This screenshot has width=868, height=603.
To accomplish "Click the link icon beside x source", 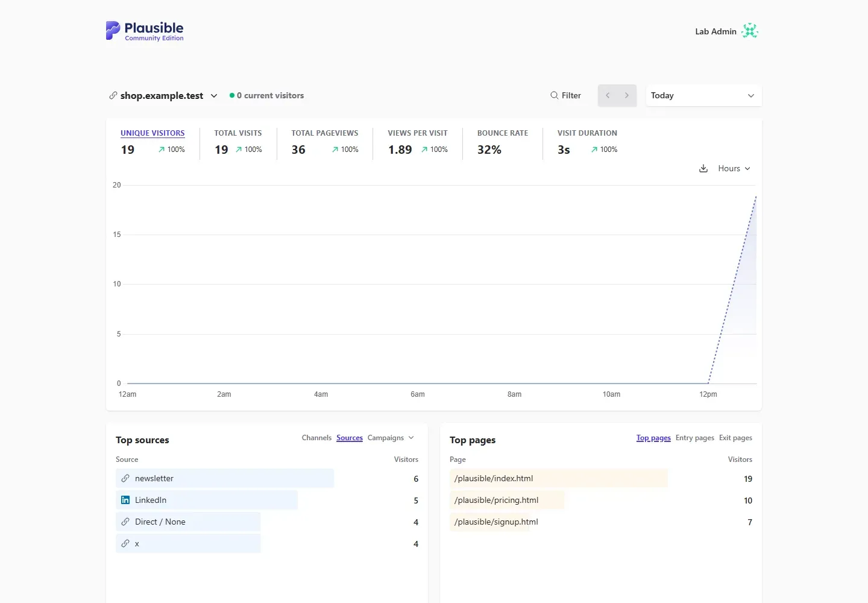I will [x=125, y=543].
